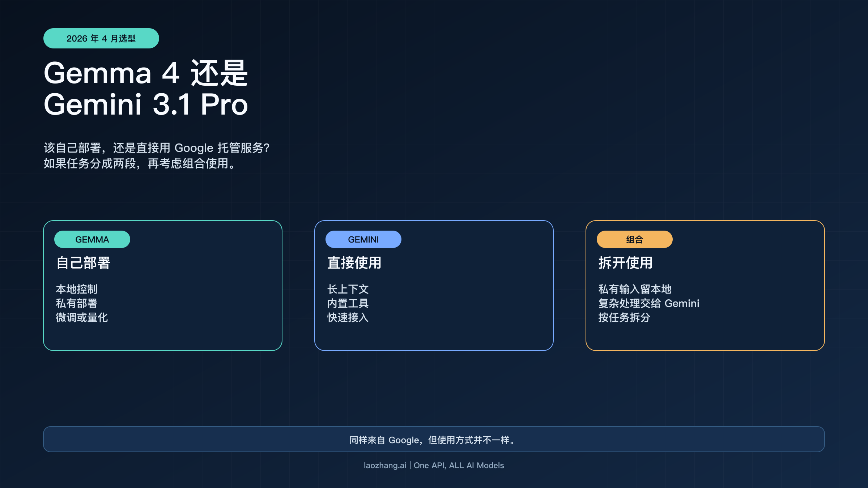The height and width of the screenshot is (488, 868).
Task: Click the 私有输入留本地 list item
Action: click(635, 289)
